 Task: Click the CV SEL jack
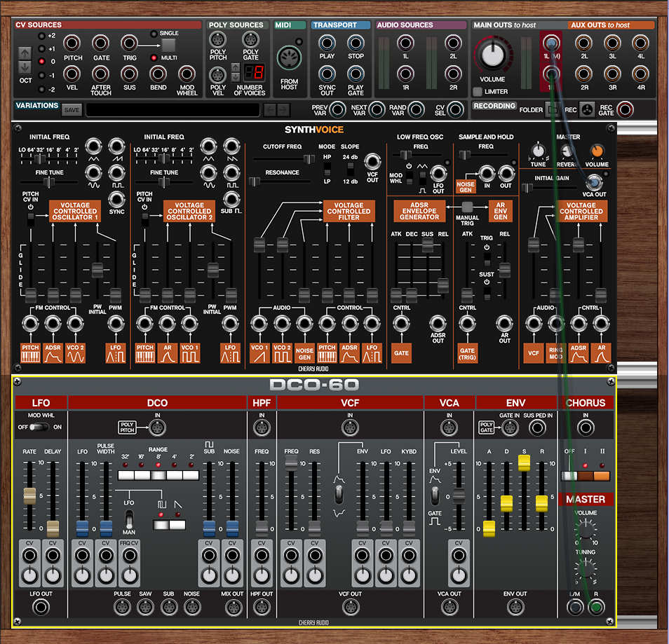point(455,110)
